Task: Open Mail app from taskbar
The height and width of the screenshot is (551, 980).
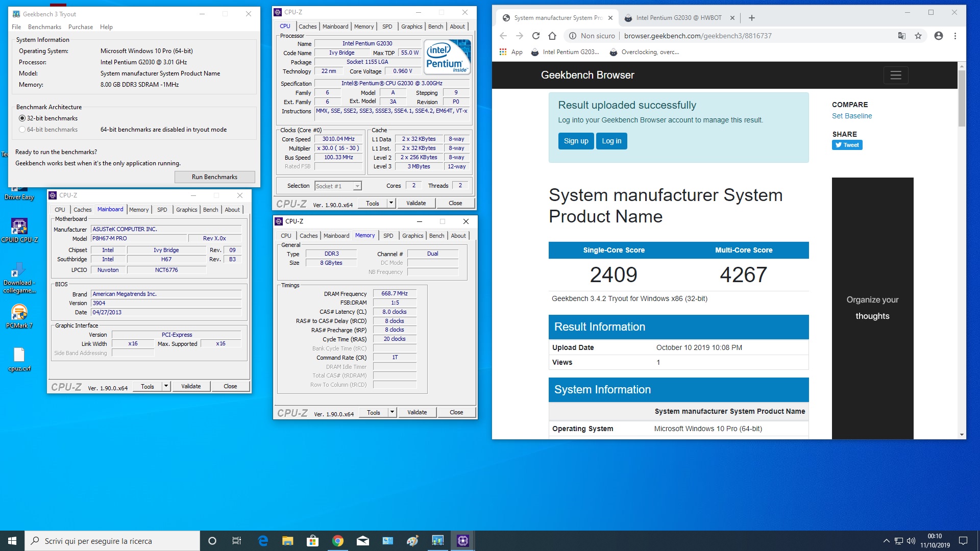Action: click(363, 541)
